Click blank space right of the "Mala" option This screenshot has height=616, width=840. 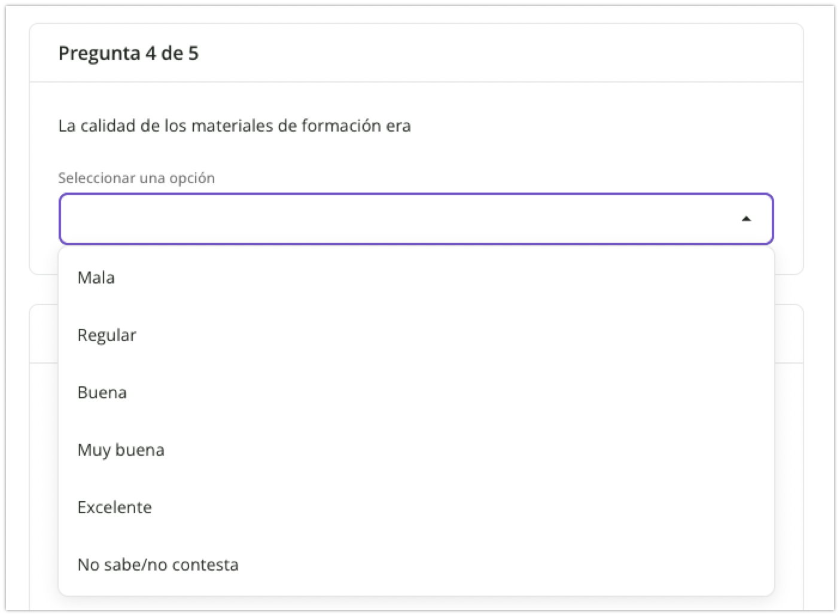point(479,277)
